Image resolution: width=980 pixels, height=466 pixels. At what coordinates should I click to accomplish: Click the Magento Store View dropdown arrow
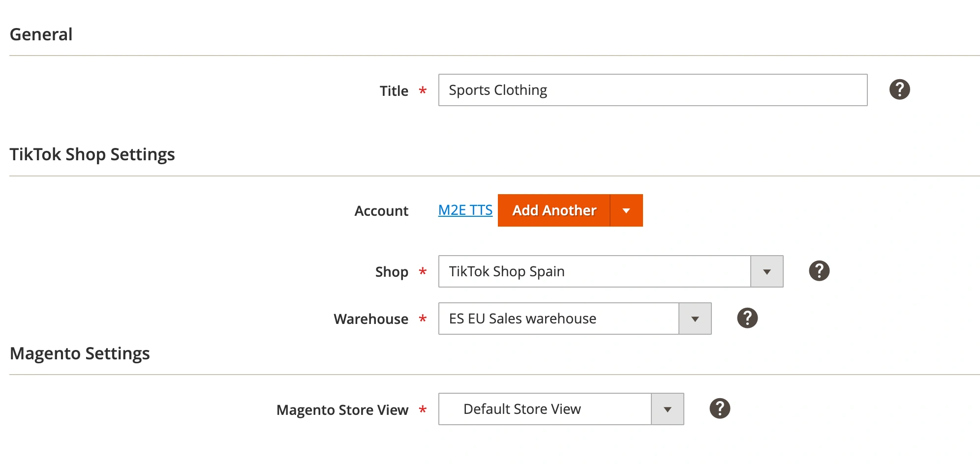tap(667, 409)
